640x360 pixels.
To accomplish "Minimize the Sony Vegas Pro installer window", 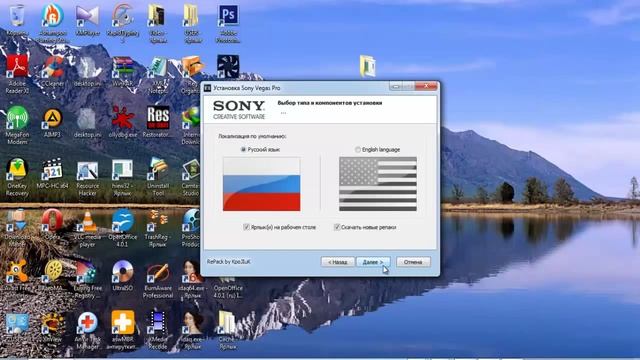I will [396, 86].
